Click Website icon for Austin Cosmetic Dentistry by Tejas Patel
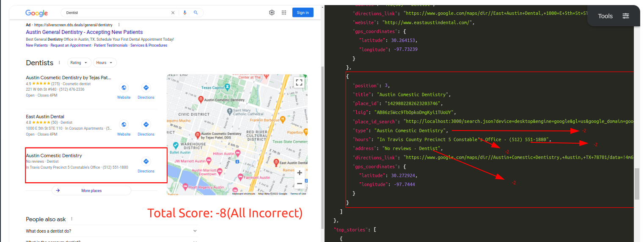The width and height of the screenshot is (644, 242). click(124, 88)
